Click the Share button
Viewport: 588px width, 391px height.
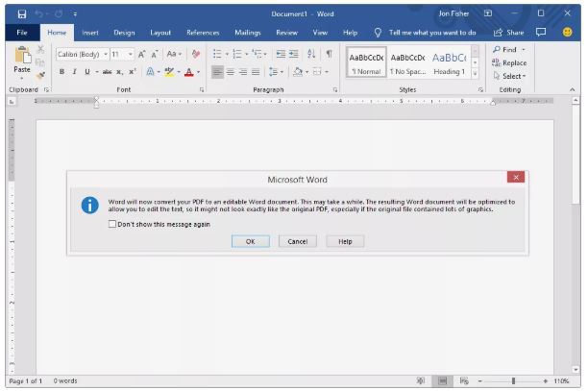coord(509,33)
